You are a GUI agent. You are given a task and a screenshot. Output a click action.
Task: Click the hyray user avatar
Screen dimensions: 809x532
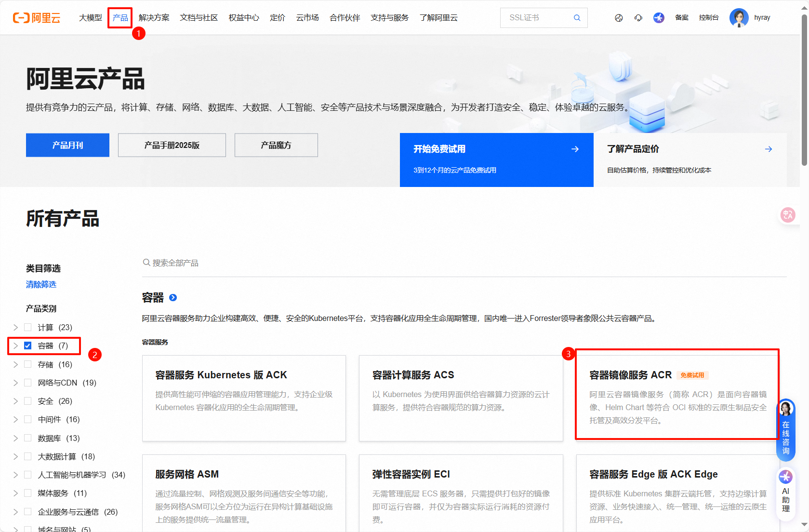click(739, 18)
